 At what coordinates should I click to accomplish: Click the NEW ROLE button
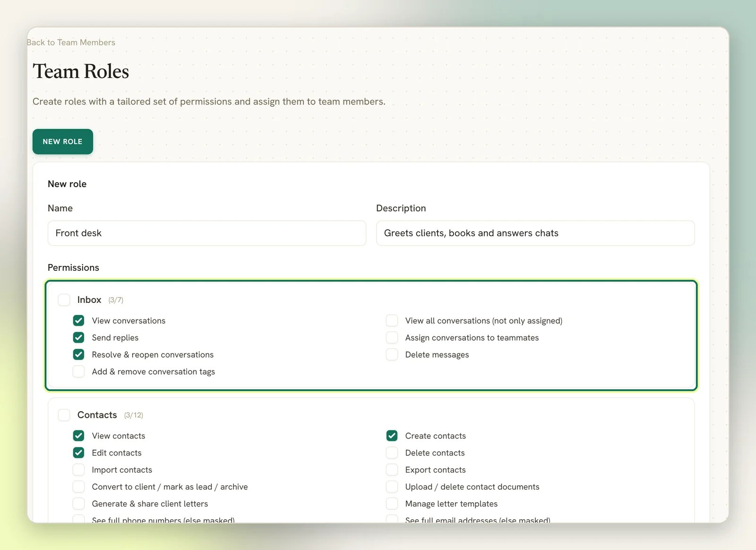click(x=63, y=142)
